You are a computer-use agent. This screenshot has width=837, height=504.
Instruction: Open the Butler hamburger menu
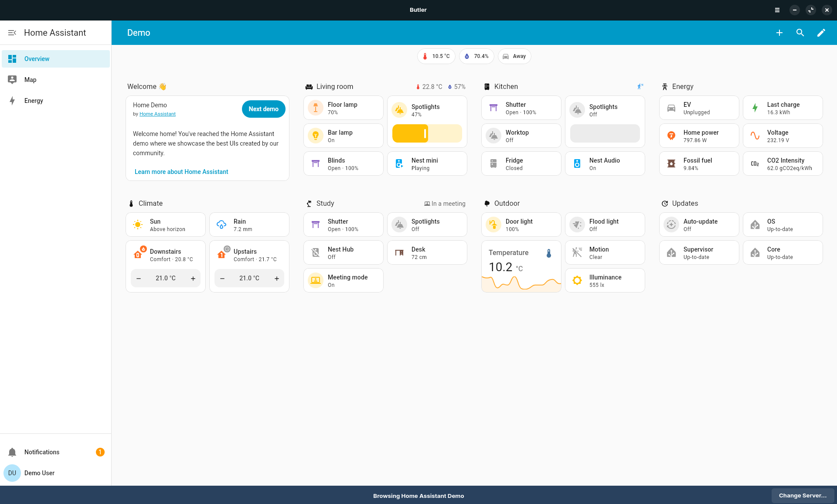pyautogui.click(x=777, y=10)
